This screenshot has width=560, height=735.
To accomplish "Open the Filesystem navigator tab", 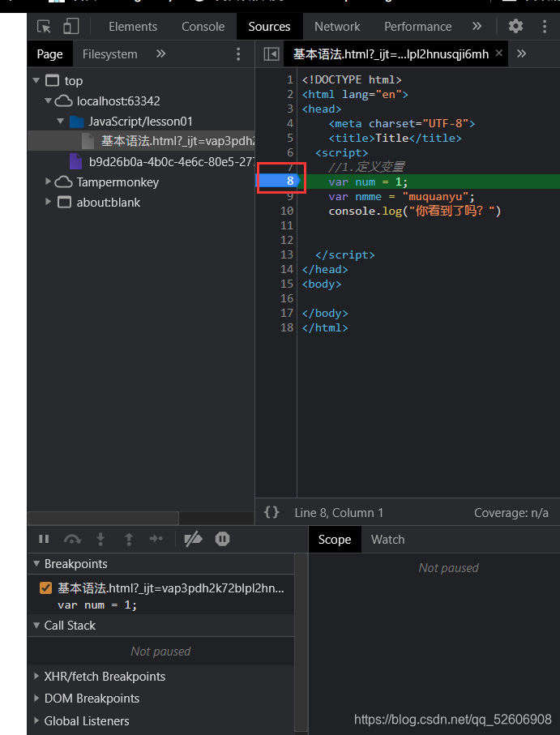I will (109, 54).
